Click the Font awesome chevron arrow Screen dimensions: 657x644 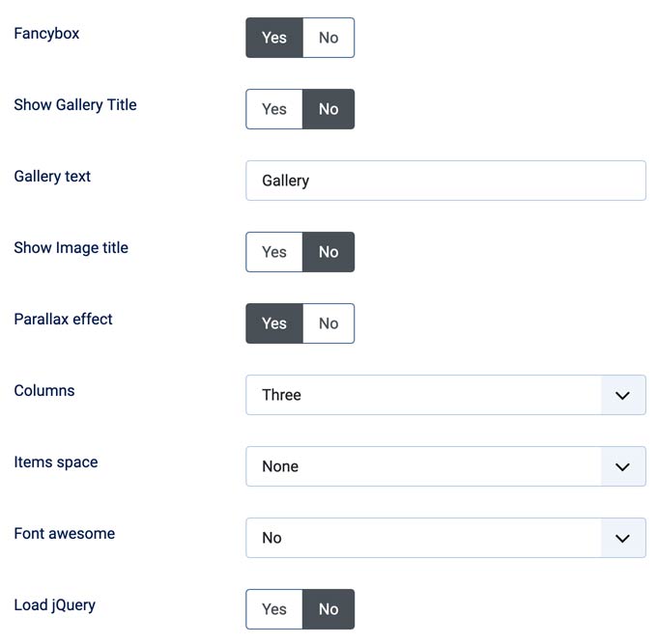pyautogui.click(x=623, y=538)
